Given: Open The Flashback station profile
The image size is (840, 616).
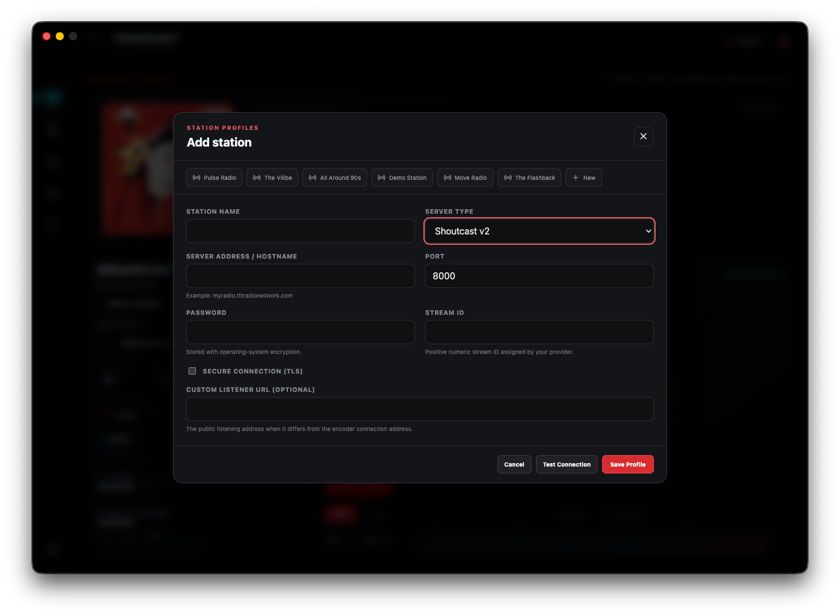Looking at the screenshot, I should click(x=529, y=178).
